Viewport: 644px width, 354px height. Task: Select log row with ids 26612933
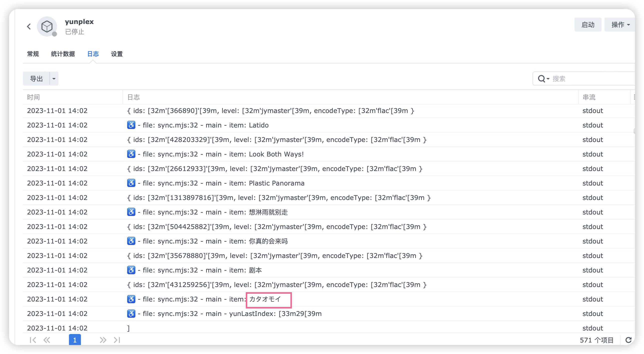click(x=329, y=168)
